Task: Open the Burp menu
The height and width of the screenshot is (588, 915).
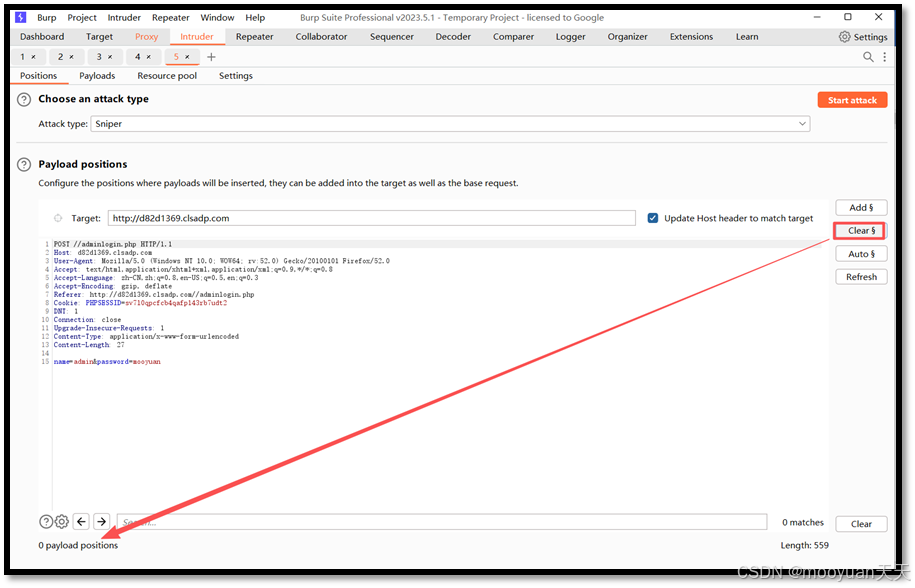Action: [x=47, y=18]
